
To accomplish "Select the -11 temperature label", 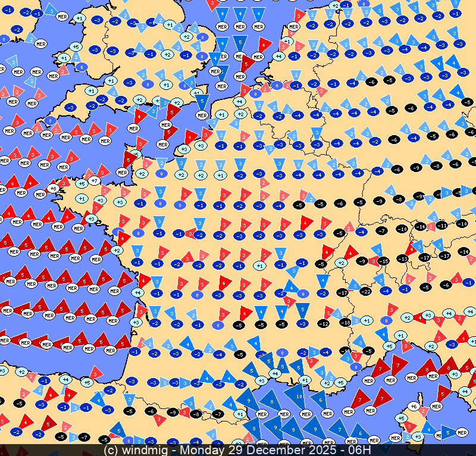I will coord(441,226).
